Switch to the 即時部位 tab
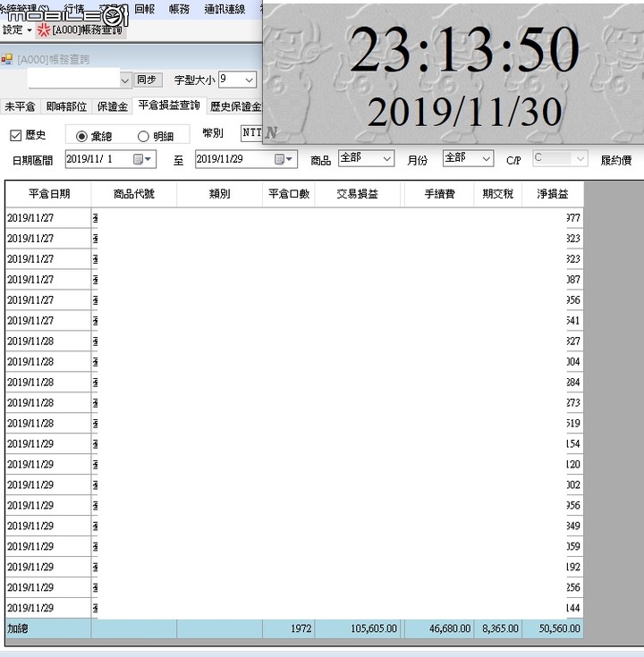This screenshot has height=657, width=644. [67, 107]
